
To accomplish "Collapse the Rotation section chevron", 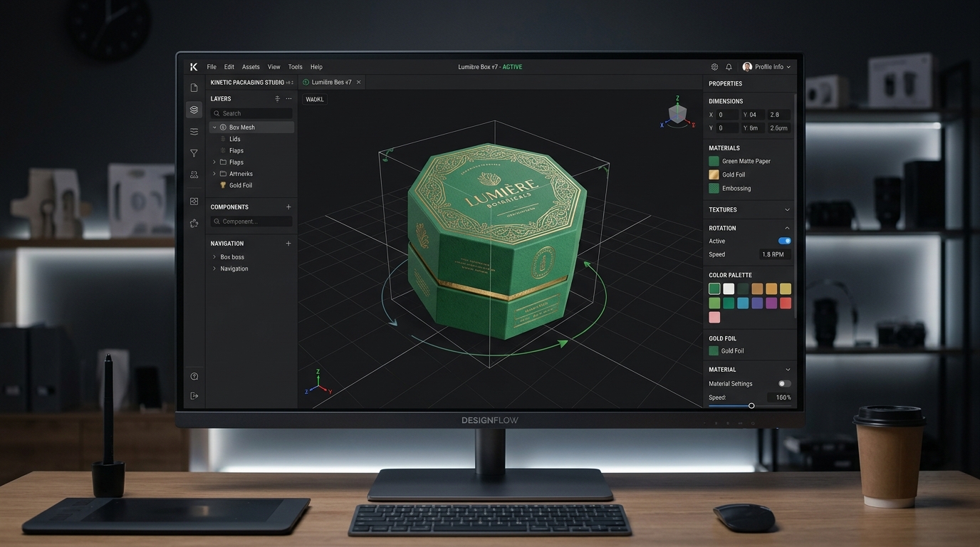I will tap(787, 229).
